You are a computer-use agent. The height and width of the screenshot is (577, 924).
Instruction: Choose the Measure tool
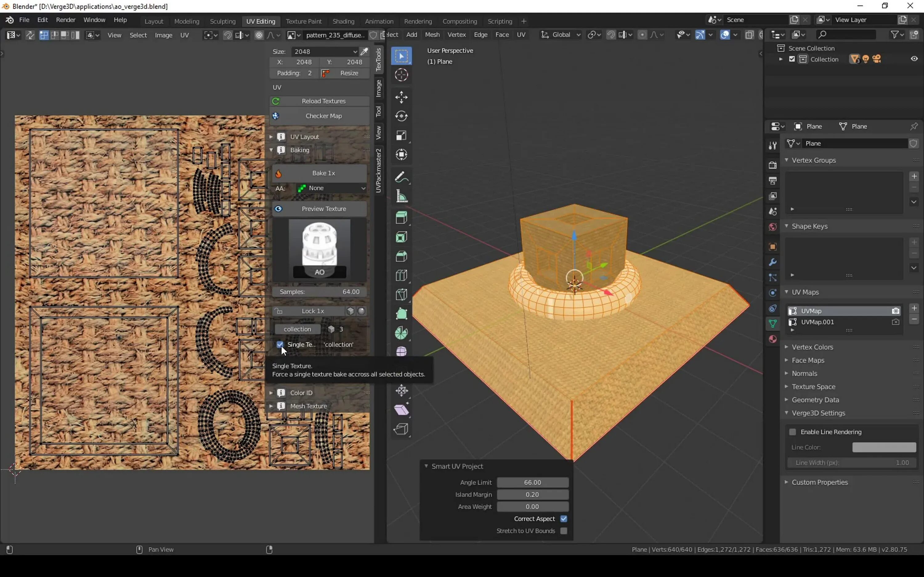[401, 197]
